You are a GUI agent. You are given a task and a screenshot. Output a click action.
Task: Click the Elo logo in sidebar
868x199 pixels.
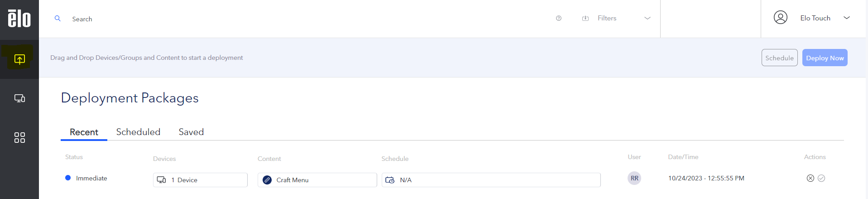19,19
